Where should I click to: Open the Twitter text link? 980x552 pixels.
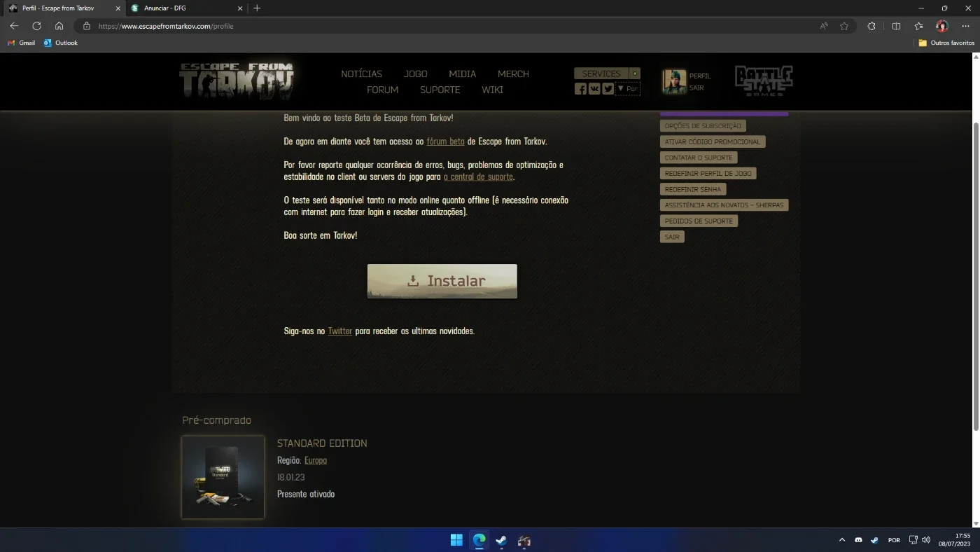click(x=340, y=331)
